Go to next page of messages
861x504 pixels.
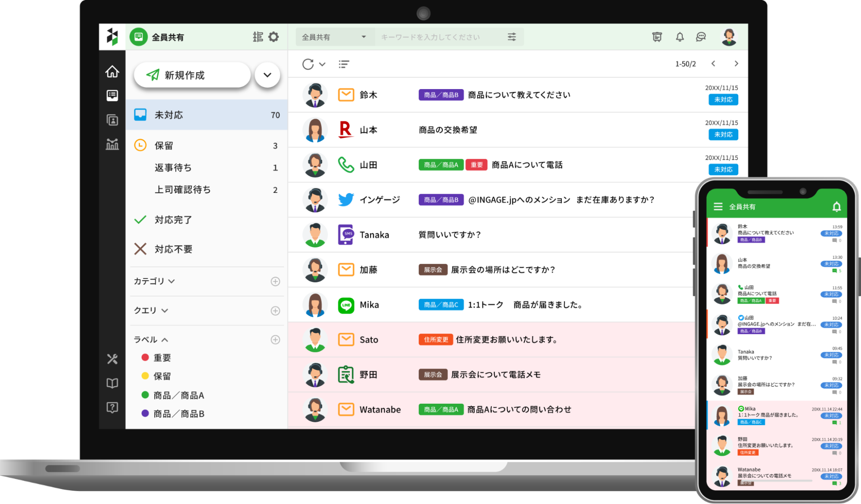click(x=736, y=64)
